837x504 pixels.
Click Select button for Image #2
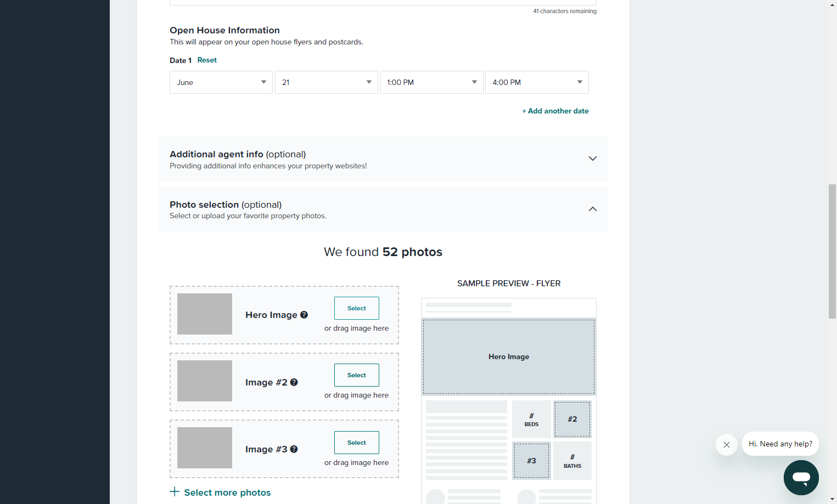pos(357,375)
